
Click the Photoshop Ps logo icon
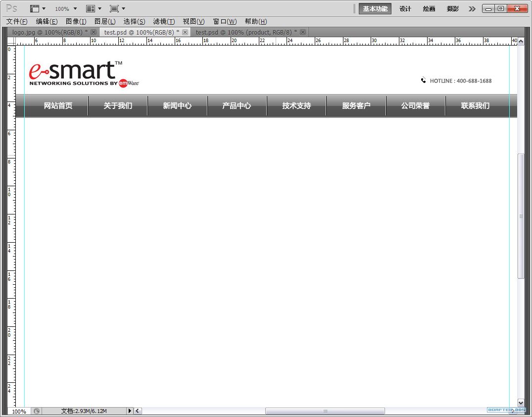[11, 8]
